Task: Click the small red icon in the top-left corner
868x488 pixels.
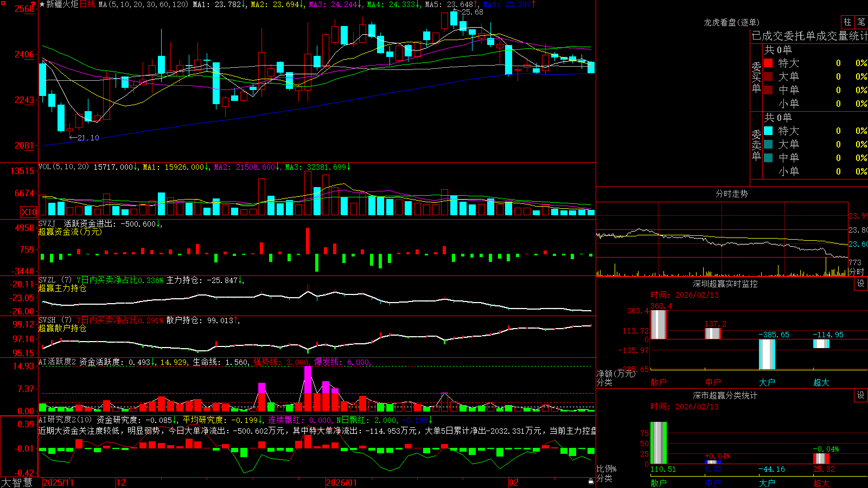Action: (3, 3)
